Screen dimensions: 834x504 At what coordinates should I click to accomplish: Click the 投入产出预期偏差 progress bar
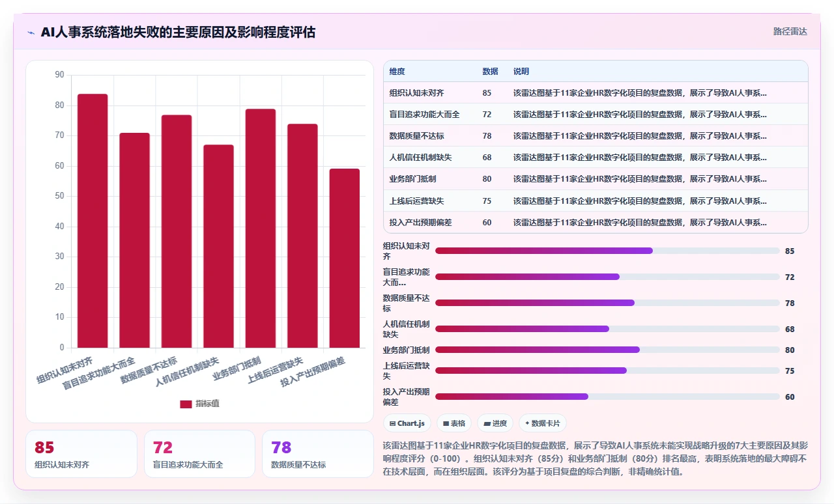tap(607, 397)
